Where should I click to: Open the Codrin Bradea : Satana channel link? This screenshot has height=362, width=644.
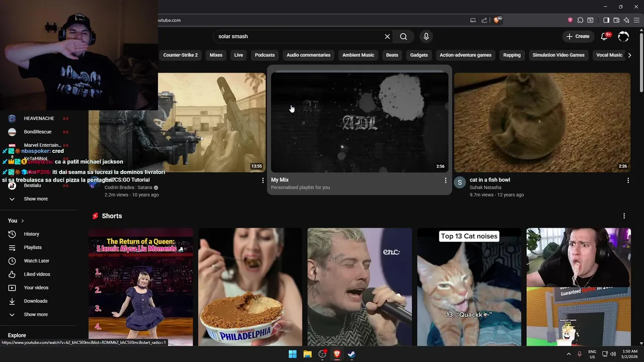(x=128, y=188)
